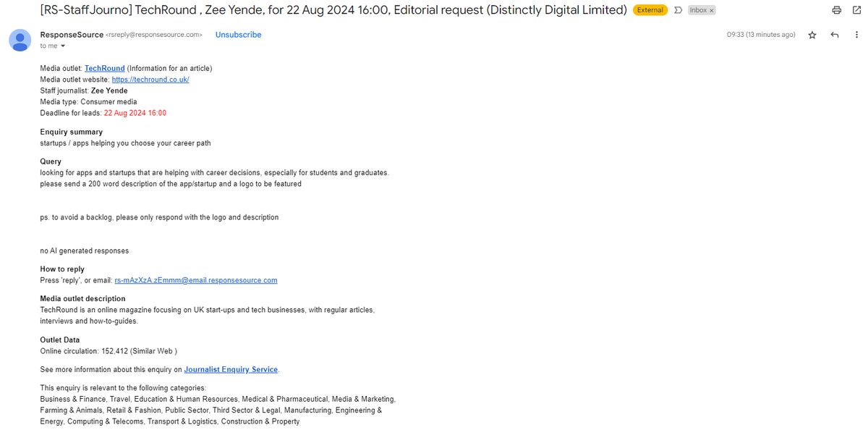Open the email in a new window
Viewport: 868px width, 430px height.
click(856, 10)
